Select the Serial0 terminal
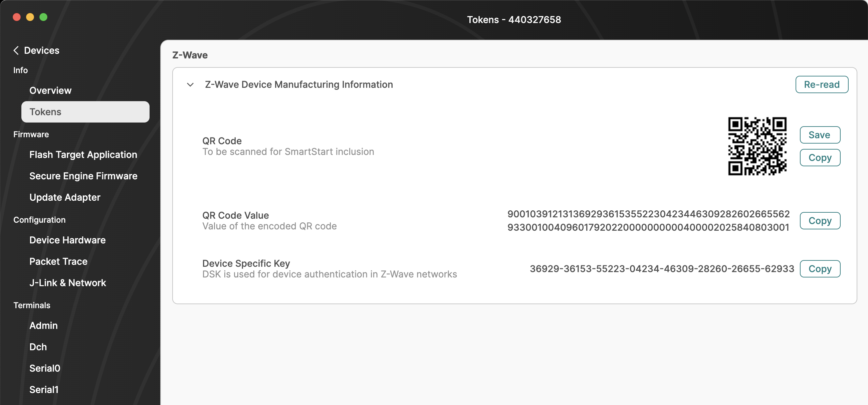868x405 pixels. click(x=45, y=368)
